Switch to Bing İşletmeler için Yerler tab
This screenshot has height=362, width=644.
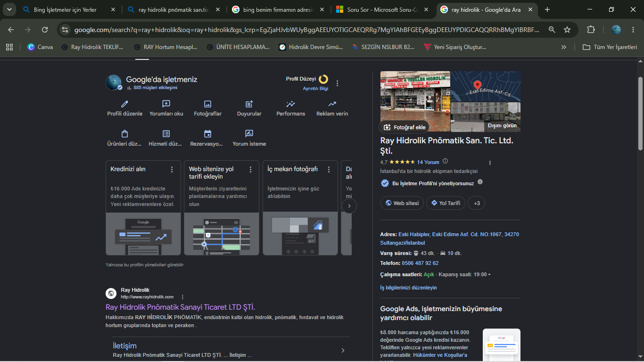69,9
